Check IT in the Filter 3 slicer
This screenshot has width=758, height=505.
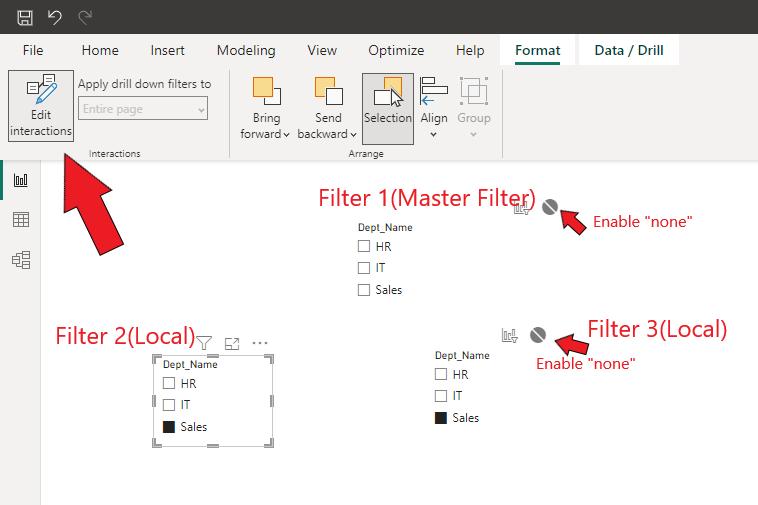click(x=441, y=396)
